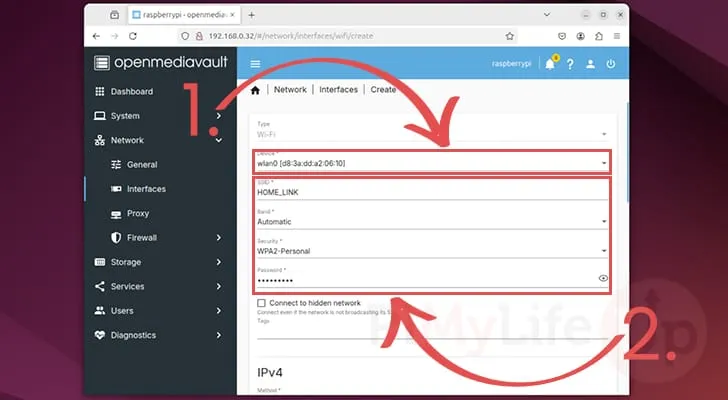Open the list all tabs chevron

point(547,15)
